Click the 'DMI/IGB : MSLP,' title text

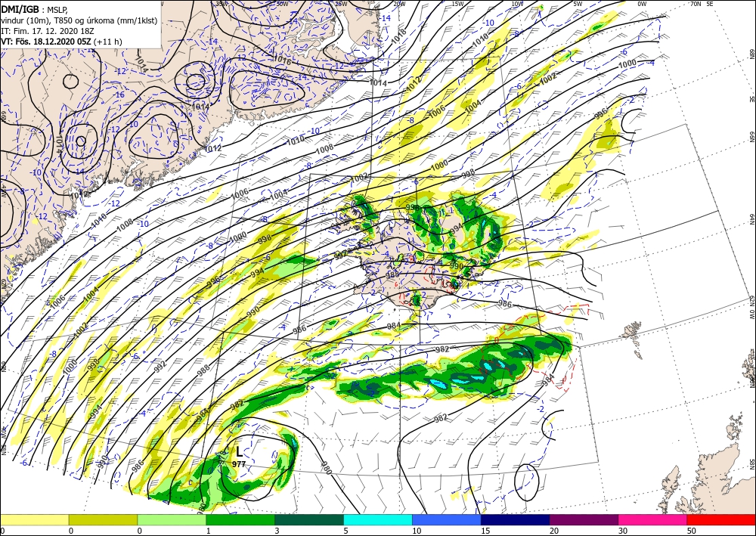coord(36,8)
